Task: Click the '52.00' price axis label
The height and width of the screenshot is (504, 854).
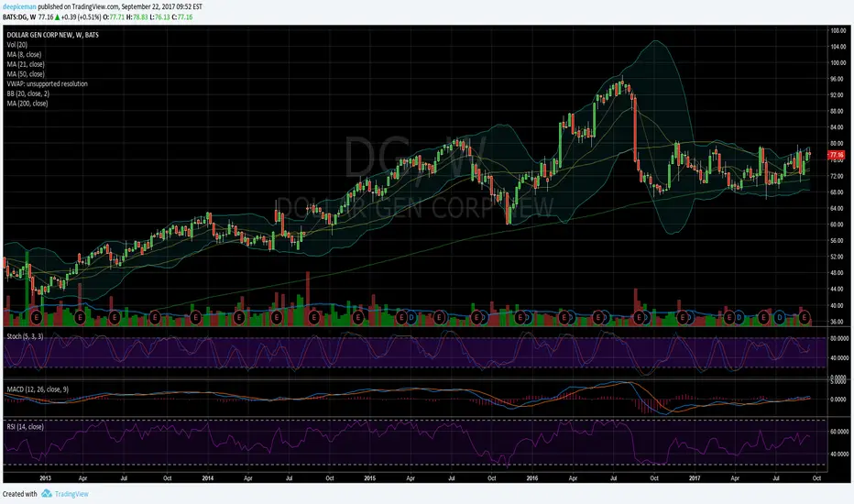Action: 838,257
